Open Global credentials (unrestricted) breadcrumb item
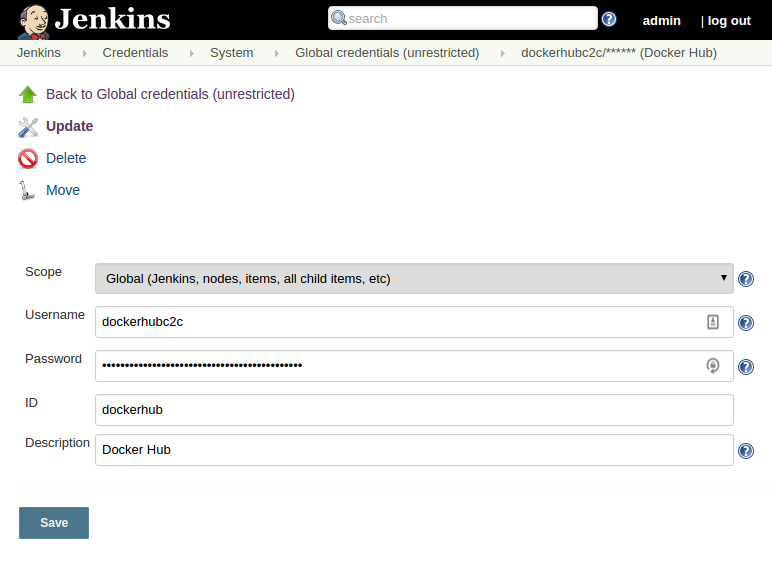The image size is (772, 571). [x=386, y=53]
